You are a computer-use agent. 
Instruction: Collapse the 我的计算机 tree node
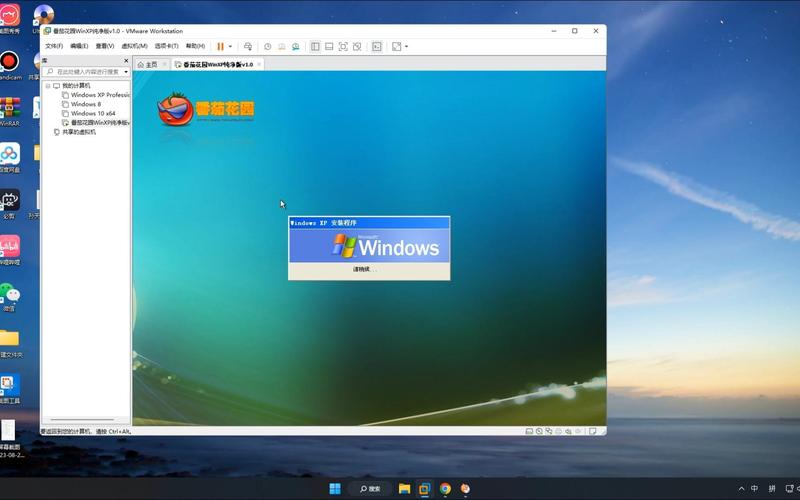point(47,86)
